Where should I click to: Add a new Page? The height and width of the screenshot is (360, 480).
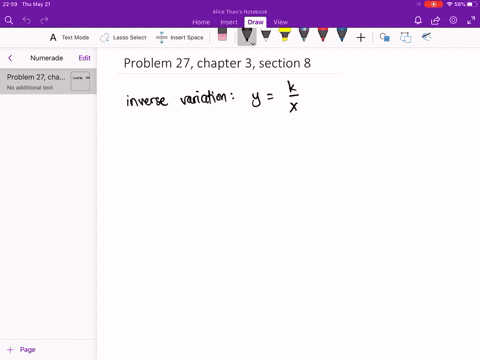tap(21, 350)
